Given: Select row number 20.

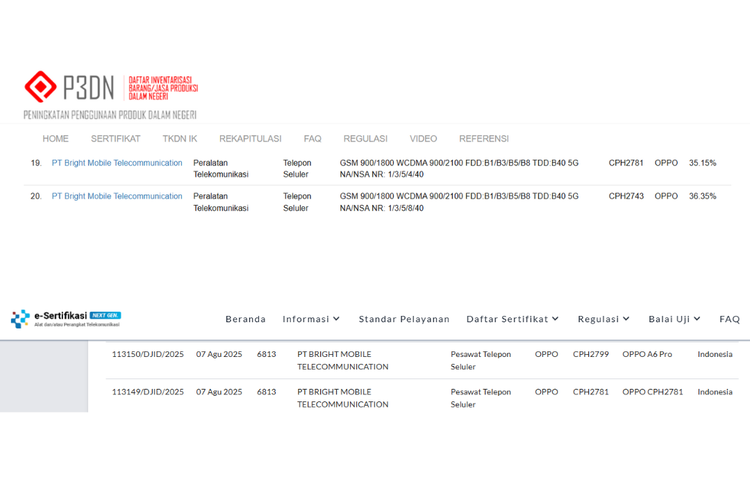Looking at the screenshot, I should [x=36, y=196].
